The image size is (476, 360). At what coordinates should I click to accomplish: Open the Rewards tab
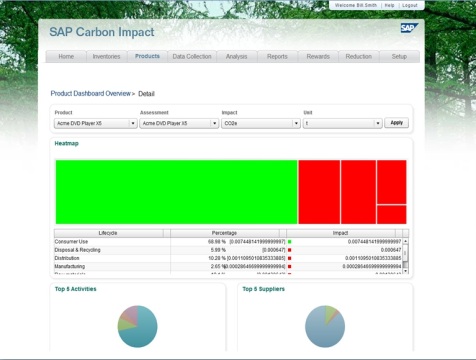[x=318, y=56]
